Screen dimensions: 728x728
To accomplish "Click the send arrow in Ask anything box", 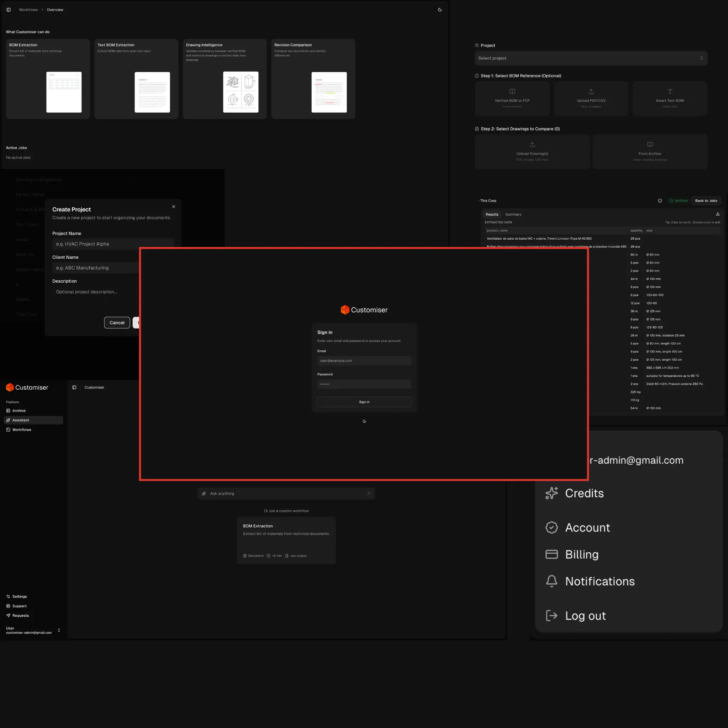I will click(368, 494).
